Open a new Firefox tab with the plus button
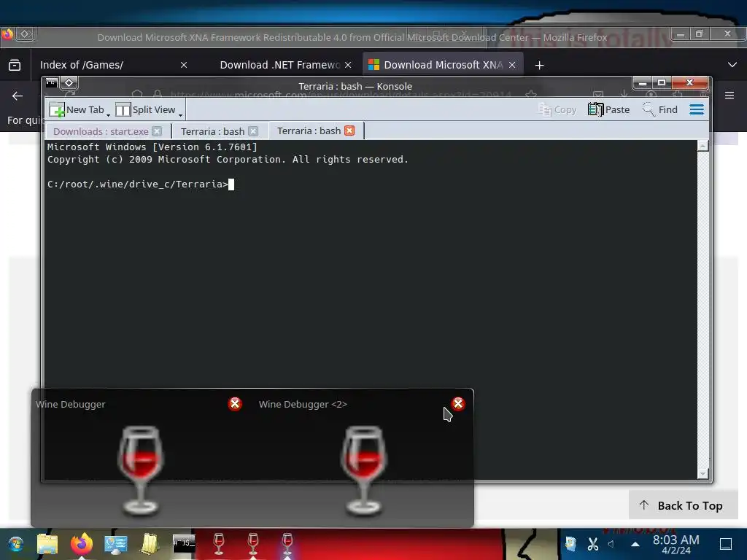 point(539,65)
